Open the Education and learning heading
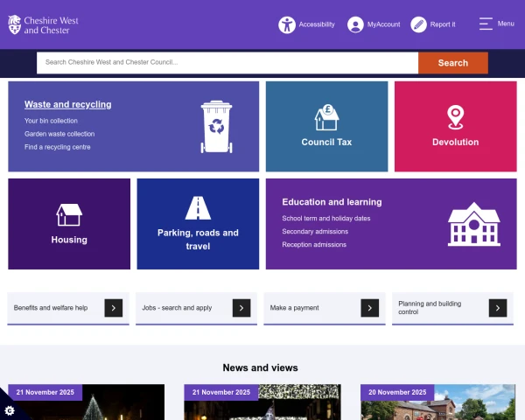The image size is (525, 420). pyautogui.click(x=332, y=202)
